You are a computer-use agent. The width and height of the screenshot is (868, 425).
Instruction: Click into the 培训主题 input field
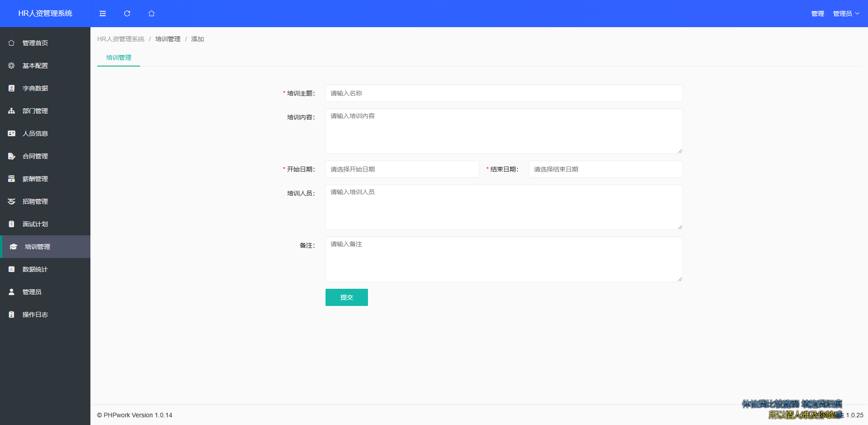tap(504, 93)
